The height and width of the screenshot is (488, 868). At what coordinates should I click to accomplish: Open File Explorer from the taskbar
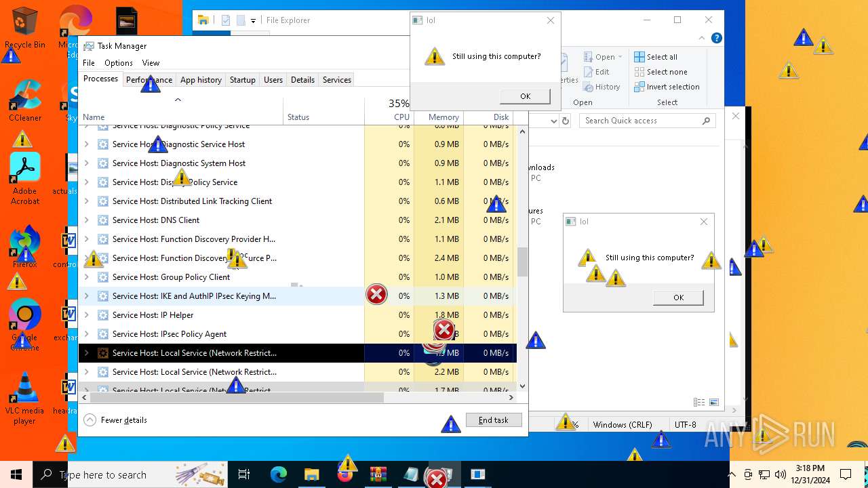[311, 474]
